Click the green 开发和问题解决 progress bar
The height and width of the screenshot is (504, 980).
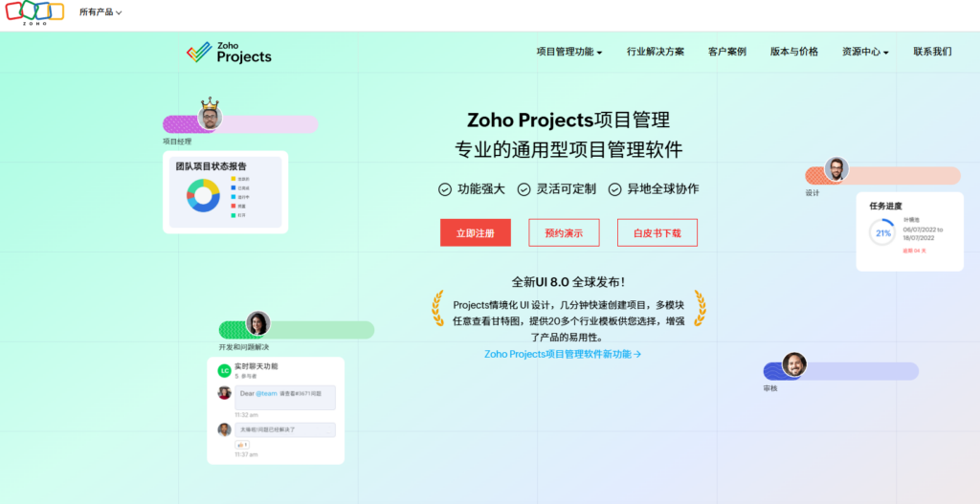tap(297, 330)
